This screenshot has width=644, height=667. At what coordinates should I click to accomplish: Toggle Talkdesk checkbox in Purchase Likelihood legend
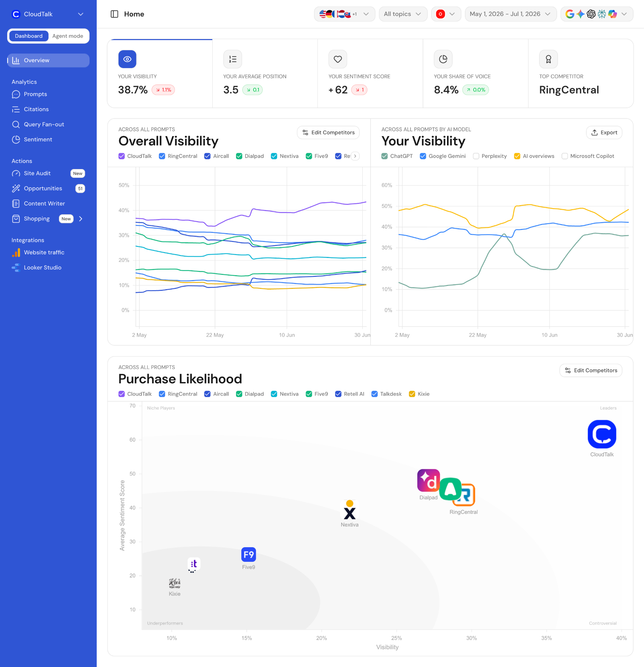[x=374, y=394]
